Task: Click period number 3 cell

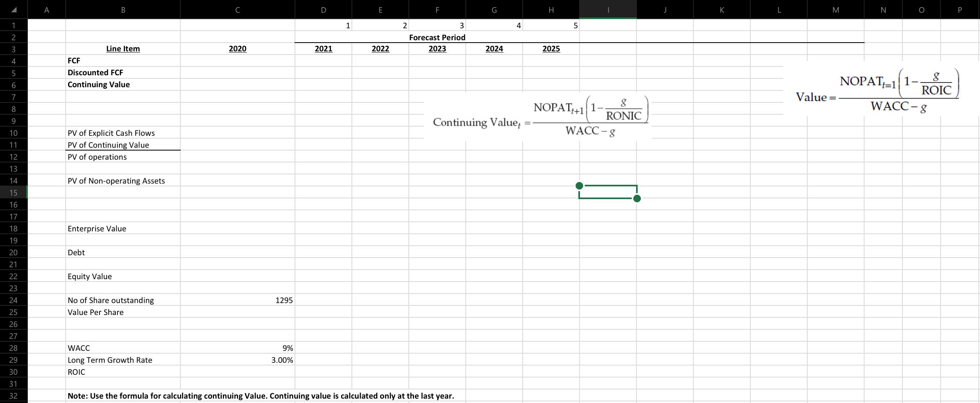Action: pyautogui.click(x=437, y=25)
